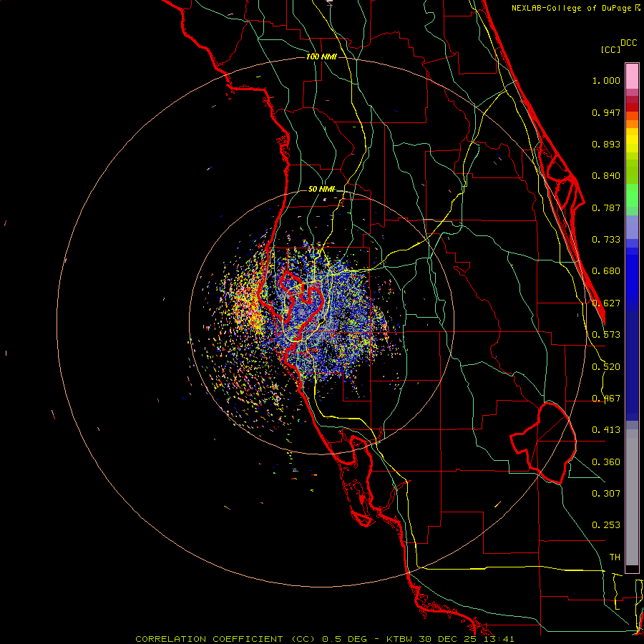Click the 0.733 scale value

(x=606, y=240)
